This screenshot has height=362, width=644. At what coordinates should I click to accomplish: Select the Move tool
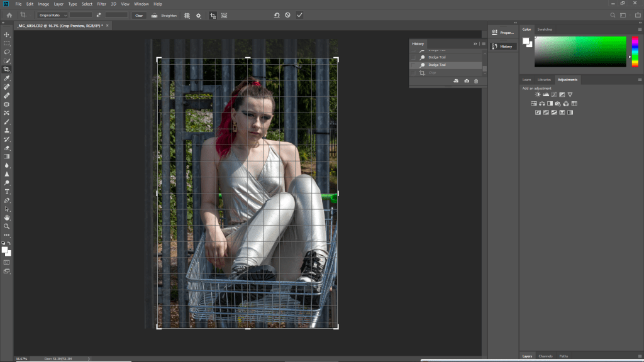(7, 35)
